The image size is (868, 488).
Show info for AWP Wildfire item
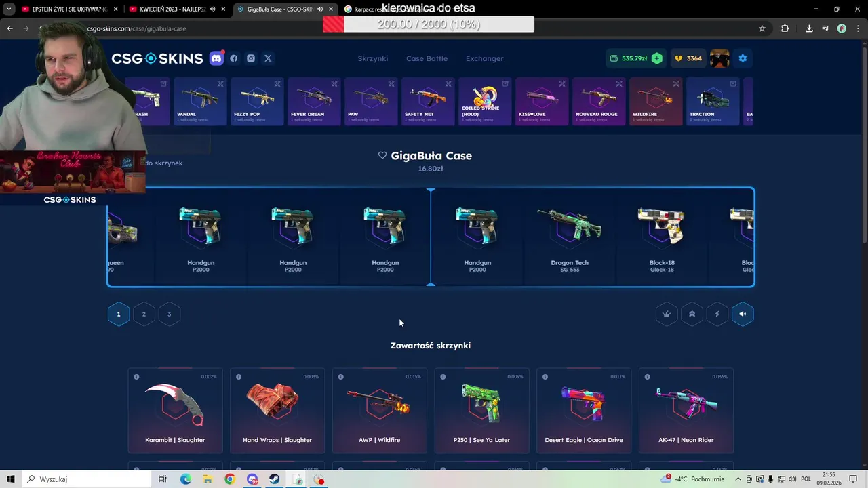click(341, 377)
